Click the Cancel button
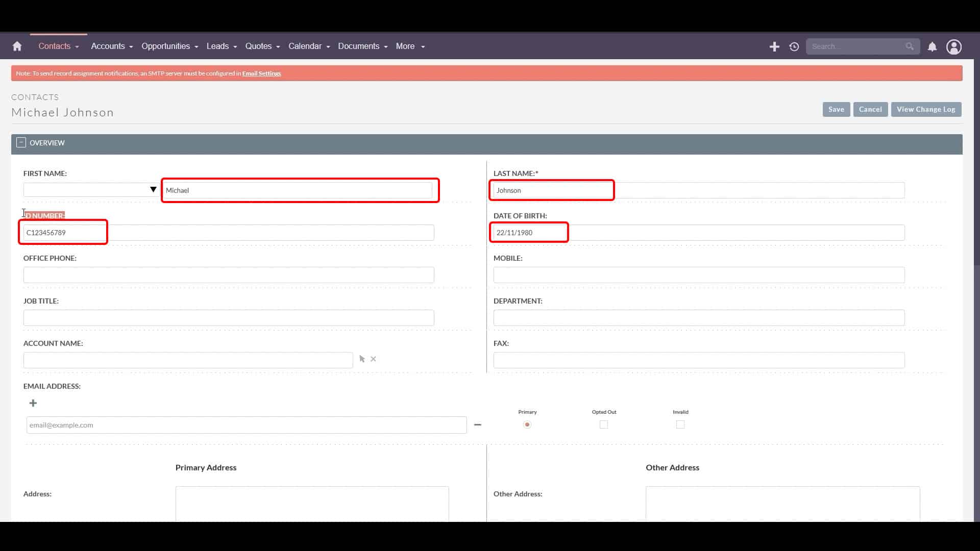This screenshot has height=551, width=980. pyautogui.click(x=870, y=109)
